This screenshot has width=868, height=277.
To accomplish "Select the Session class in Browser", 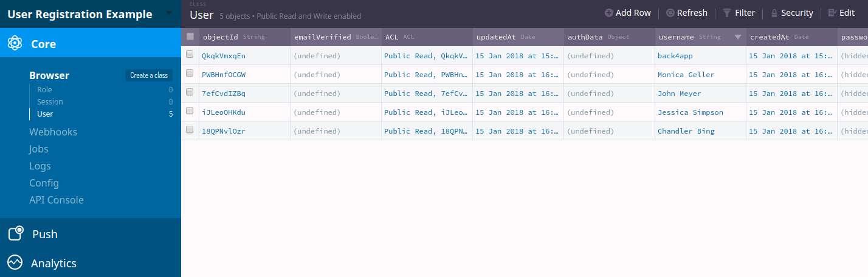I will (x=50, y=101).
